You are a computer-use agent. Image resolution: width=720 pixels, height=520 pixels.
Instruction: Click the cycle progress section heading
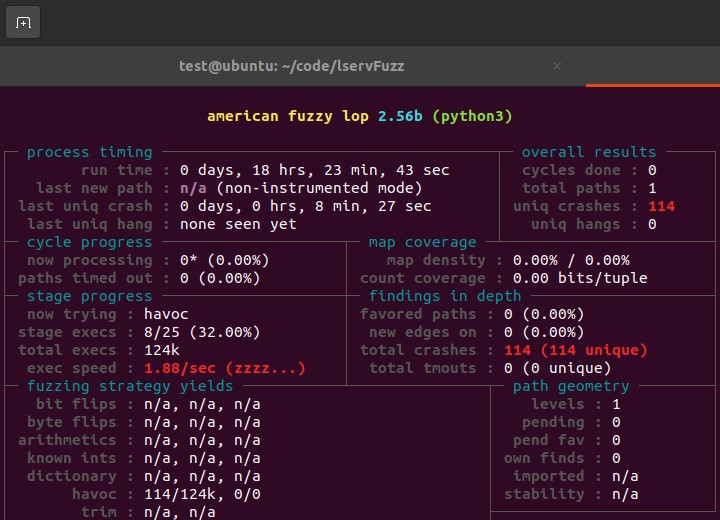[x=89, y=242]
